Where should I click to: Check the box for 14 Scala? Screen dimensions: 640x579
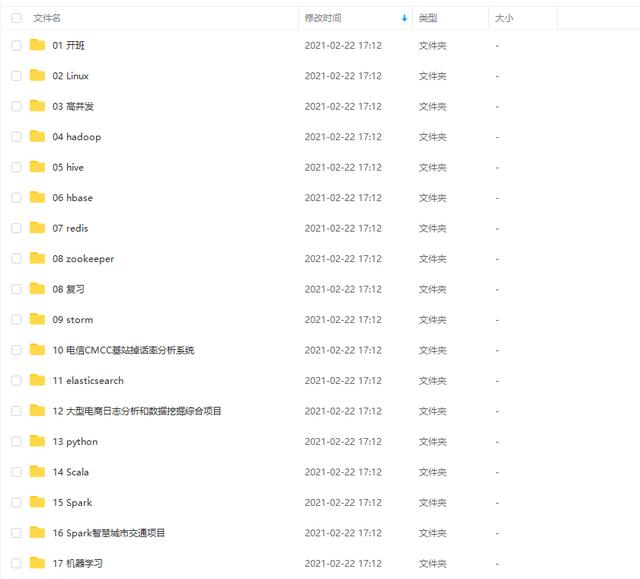pos(16,472)
